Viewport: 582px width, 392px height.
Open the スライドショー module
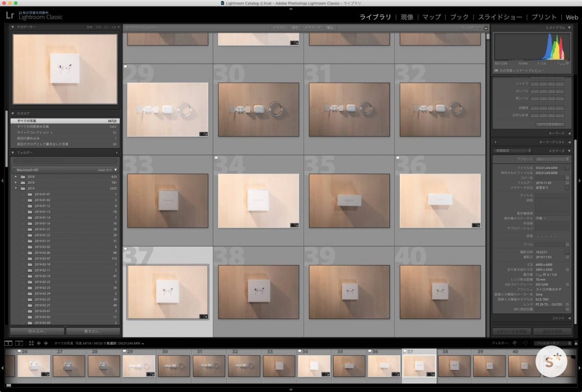click(x=500, y=17)
